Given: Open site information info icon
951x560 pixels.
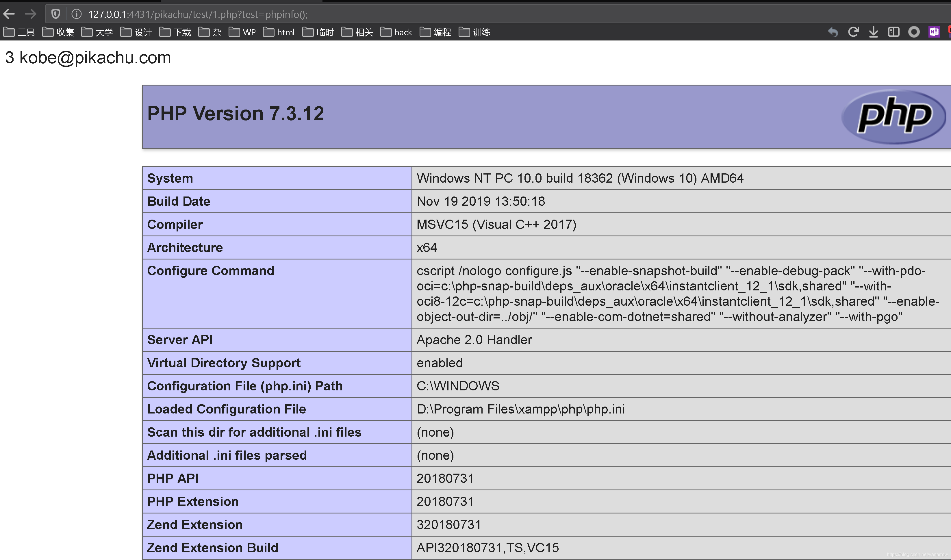Looking at the screenshot, I should (x=77, y=14).
